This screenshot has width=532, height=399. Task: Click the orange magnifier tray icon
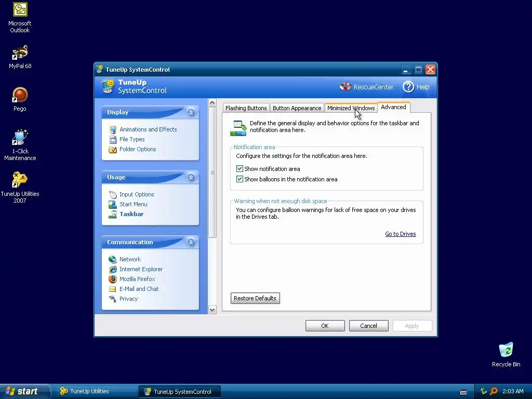(x=494, y=391)
